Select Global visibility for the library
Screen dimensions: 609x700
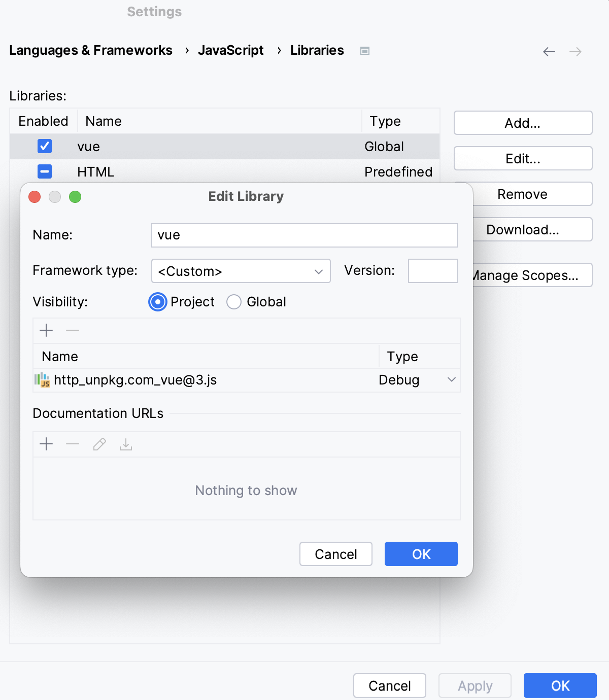[233, 302]
